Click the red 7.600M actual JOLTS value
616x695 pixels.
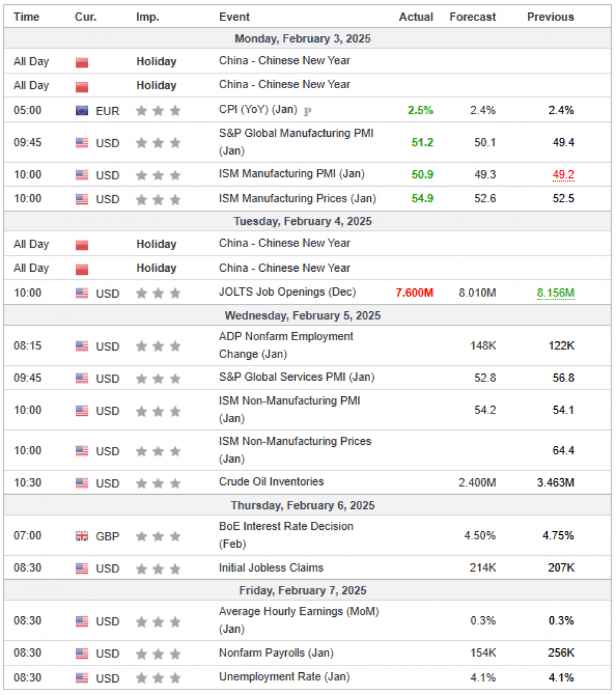pyautogui.click(x=415, y=293)
